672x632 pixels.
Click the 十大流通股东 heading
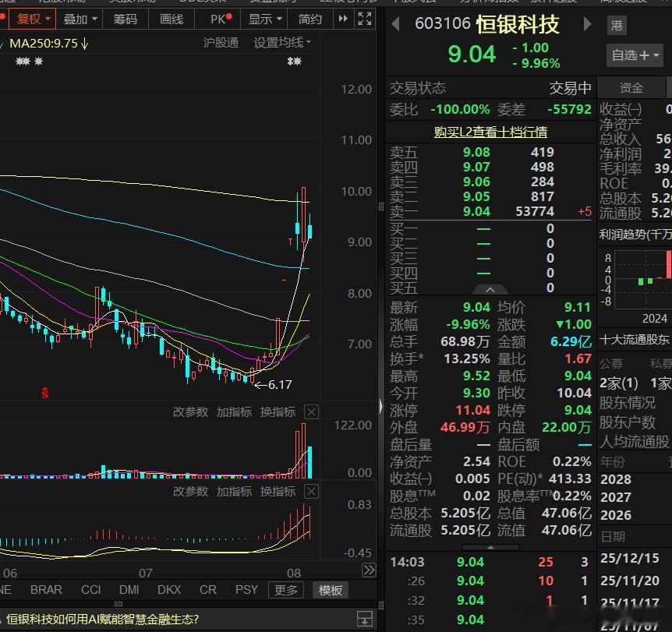(x=635, y=340)
